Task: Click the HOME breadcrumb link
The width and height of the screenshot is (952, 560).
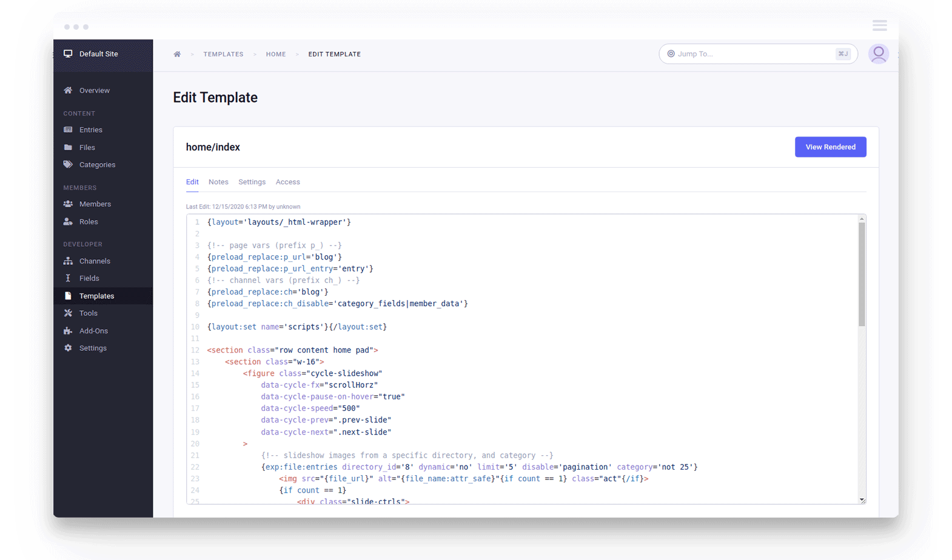Action: [x=275, y=54]
